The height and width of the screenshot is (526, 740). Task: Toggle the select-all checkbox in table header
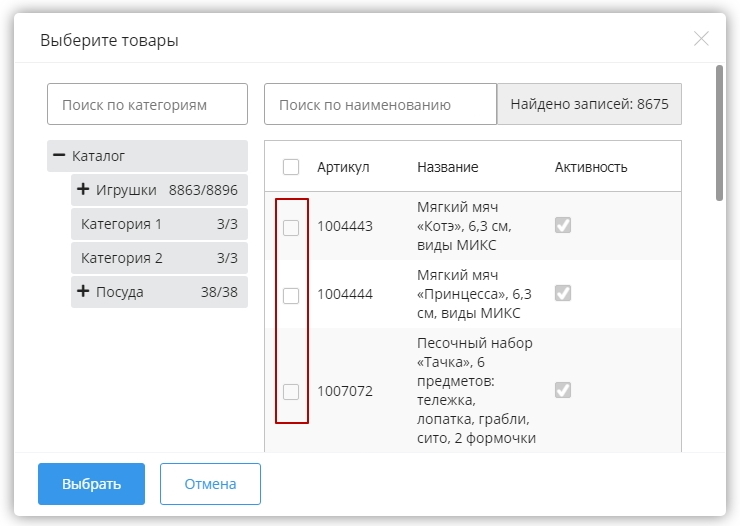pyautogui.click(x=291, y=167)
